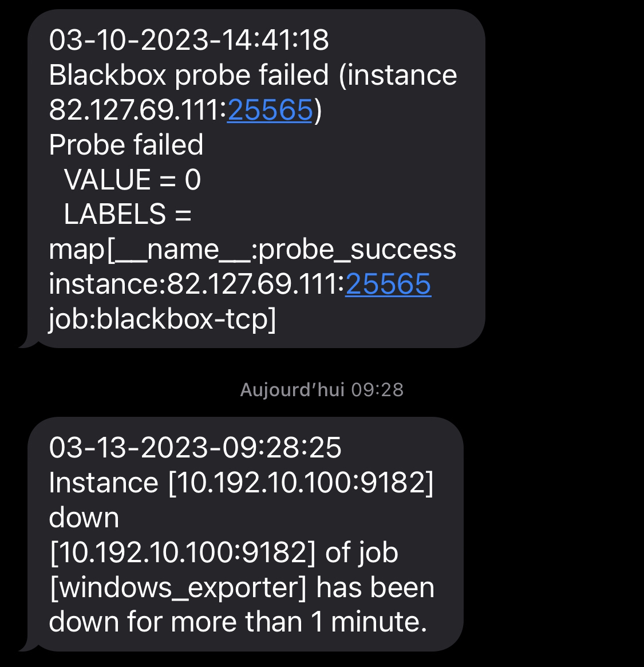The height and width of the screenshot is (667, 644).
Task: Tap the first bubble's empty right area beside "Probe failed"
Action: click(343, 145)
